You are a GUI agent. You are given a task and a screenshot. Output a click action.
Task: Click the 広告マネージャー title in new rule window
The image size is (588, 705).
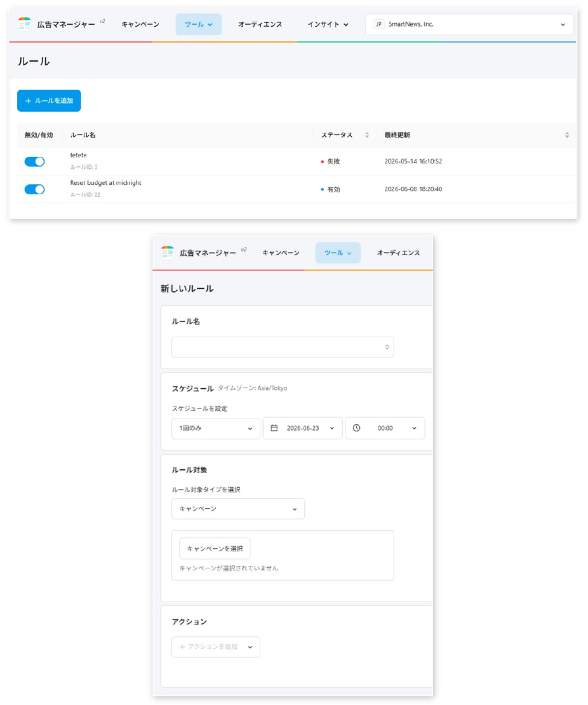[208, 253]
